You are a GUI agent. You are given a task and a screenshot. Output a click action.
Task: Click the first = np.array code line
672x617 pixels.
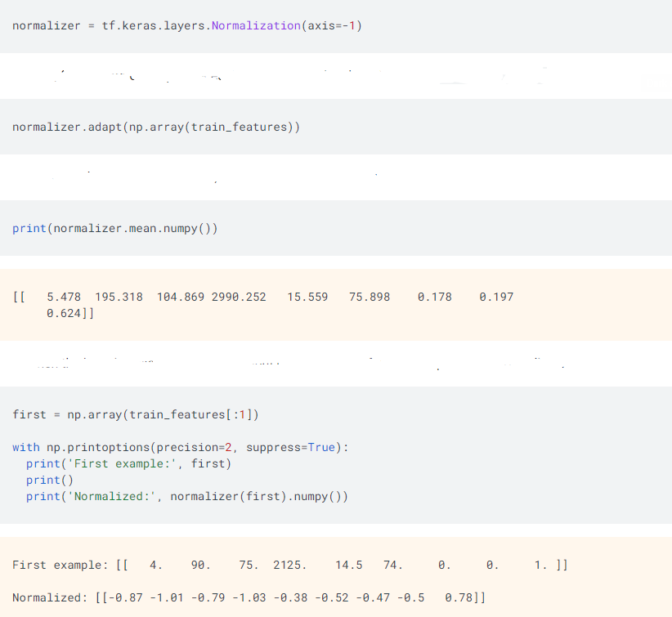coord(136,414)
